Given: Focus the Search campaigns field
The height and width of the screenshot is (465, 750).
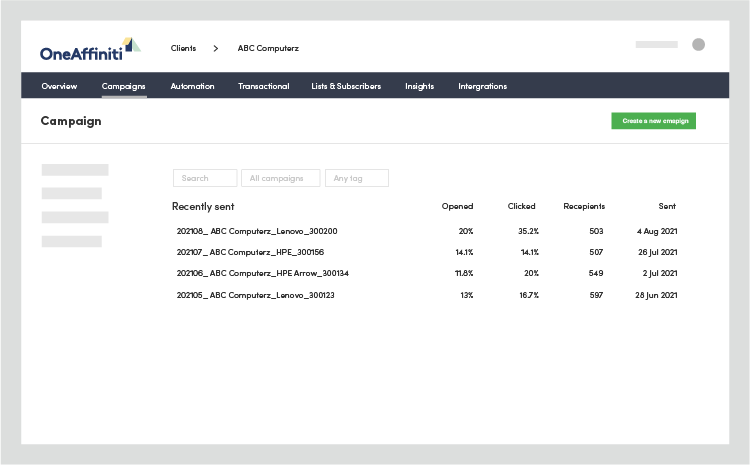Looking at the screenshot, I should [205, 178].
